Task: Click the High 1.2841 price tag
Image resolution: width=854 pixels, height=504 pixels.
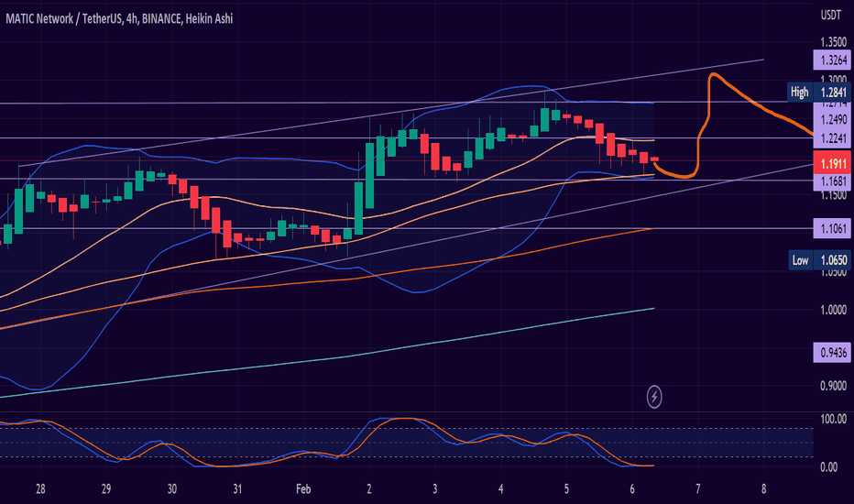Action: [x=820, y=92]
